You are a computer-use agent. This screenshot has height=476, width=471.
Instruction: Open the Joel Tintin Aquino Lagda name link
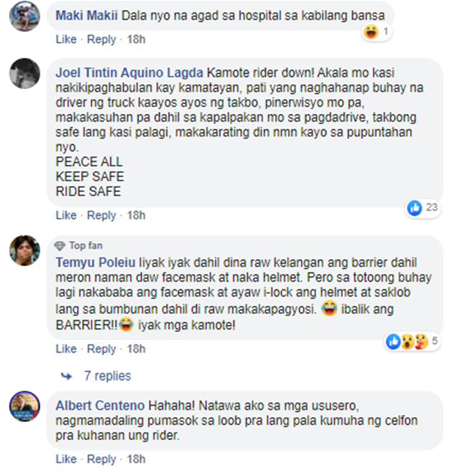pyautogui.click(x=129, y=73)
